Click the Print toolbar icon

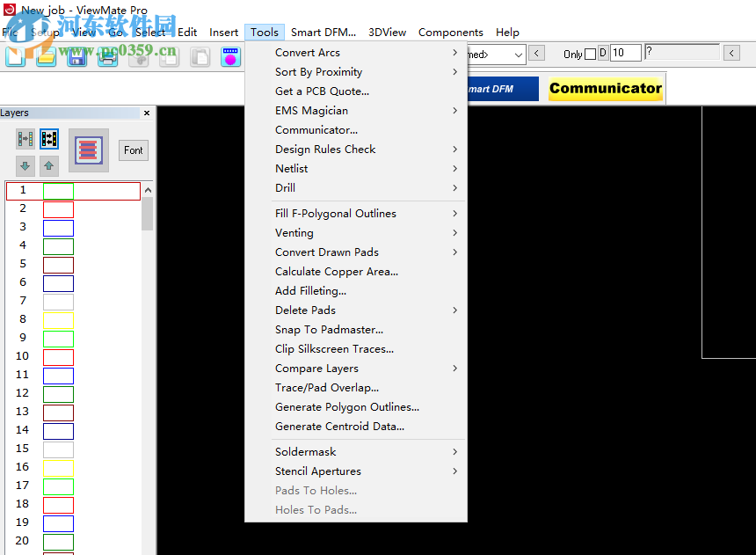click(107, 57)
